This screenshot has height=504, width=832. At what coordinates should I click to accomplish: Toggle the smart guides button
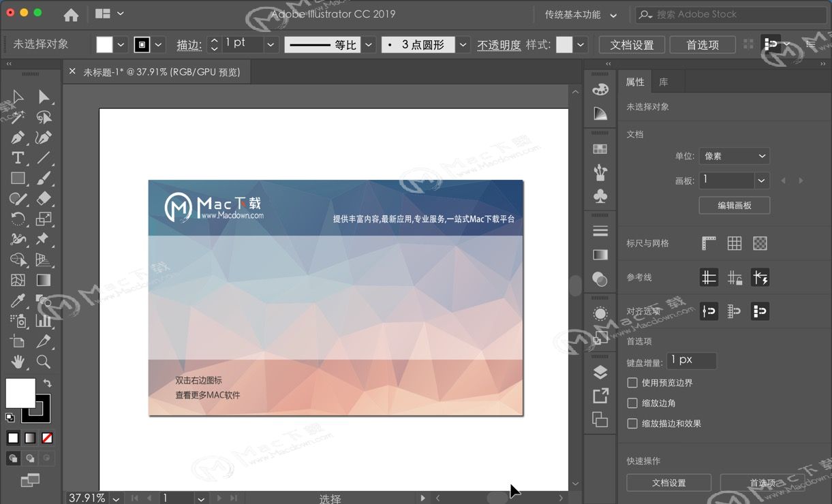[x=760, y=277]
